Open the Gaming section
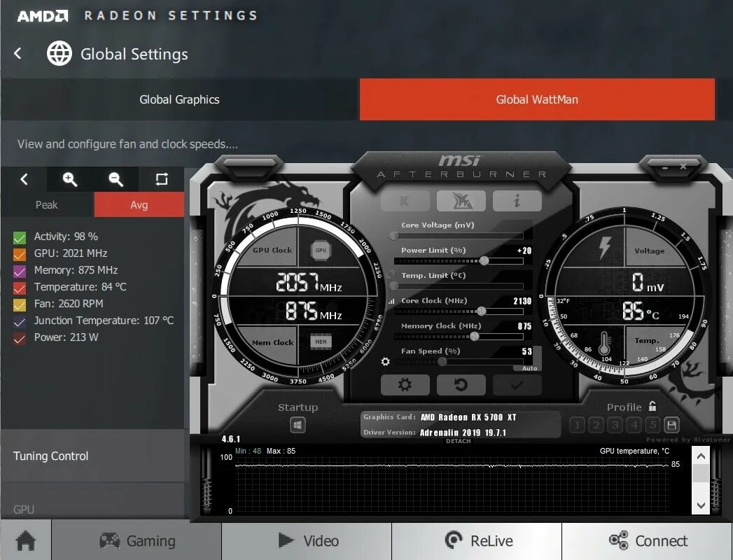Viewport: 733px width, 560px height. click(137, 541)
